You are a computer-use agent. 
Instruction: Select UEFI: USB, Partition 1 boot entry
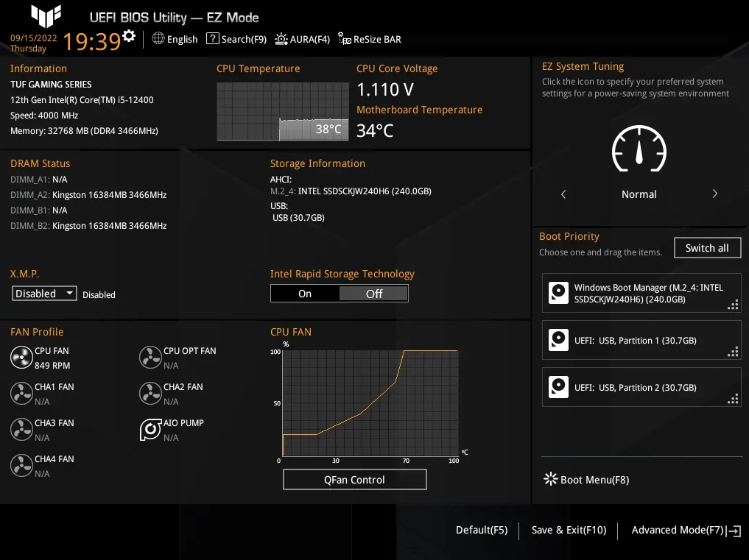(x=641, y=340)
